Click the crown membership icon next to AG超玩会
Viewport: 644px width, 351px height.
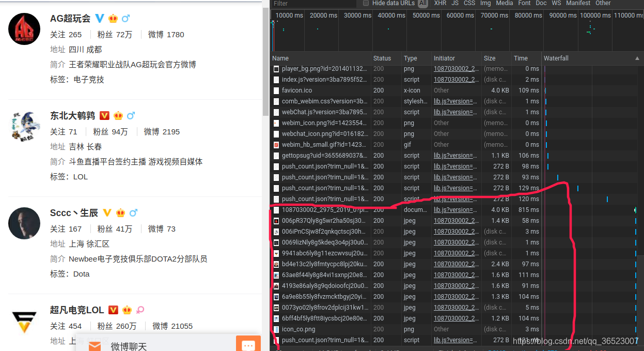(113, 19)
